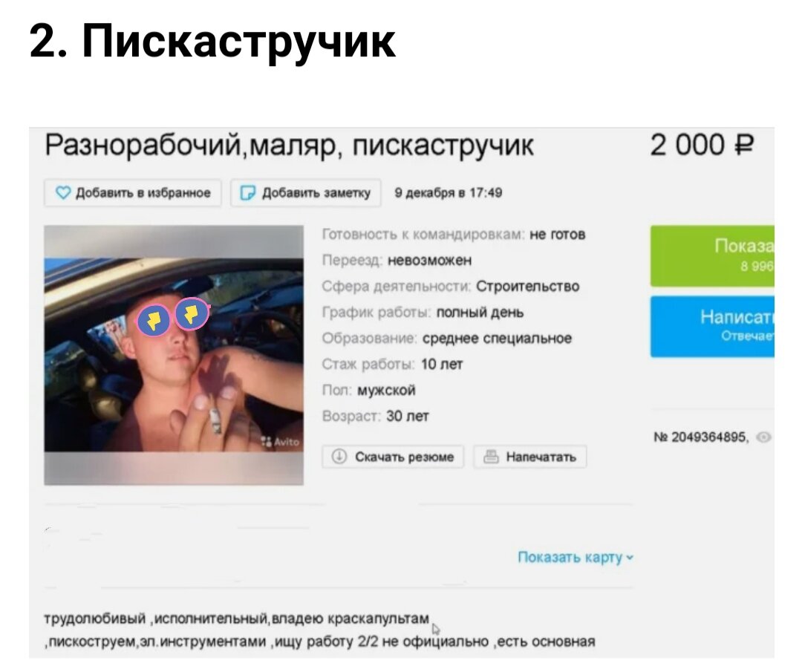Click the listing title Разнорабочий, маляр, пискастручик
The image size is (802, 672).
290,146
